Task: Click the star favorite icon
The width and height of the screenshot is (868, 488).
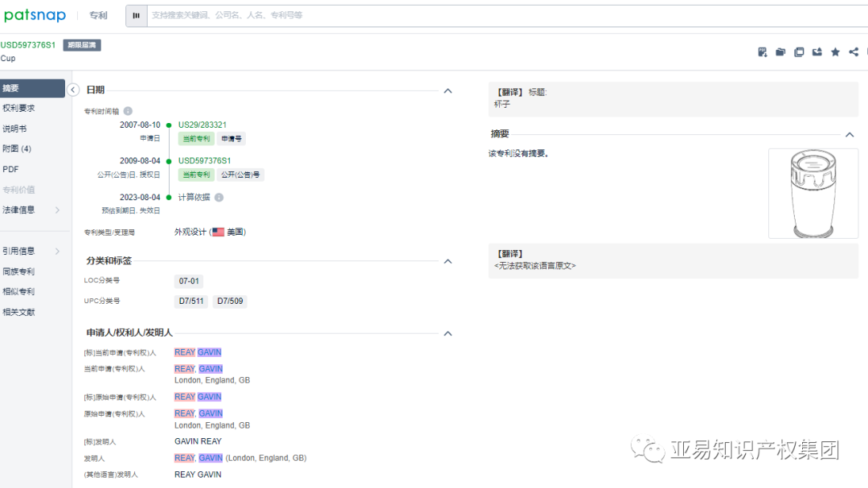Action: click(835, 52)
